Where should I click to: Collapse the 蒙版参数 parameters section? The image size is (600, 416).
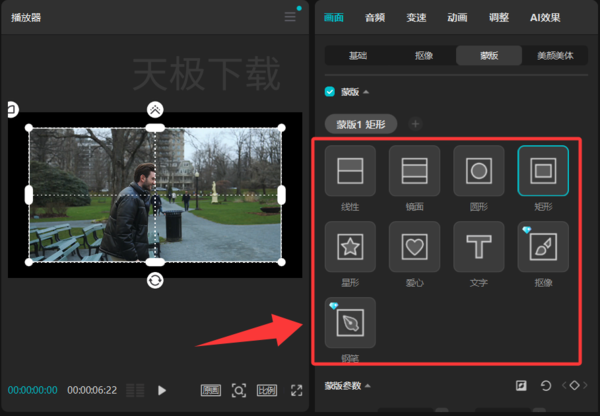368,385
